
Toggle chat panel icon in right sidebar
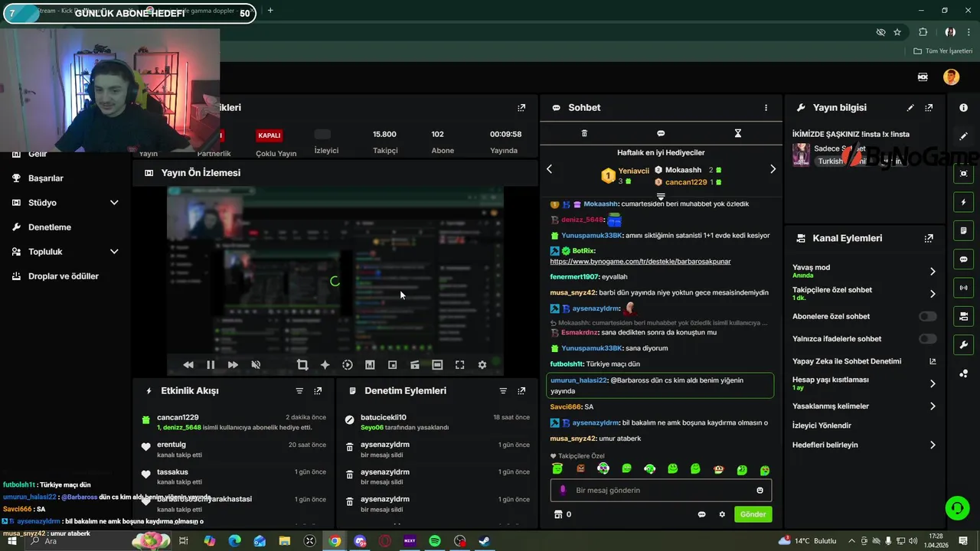964,259
